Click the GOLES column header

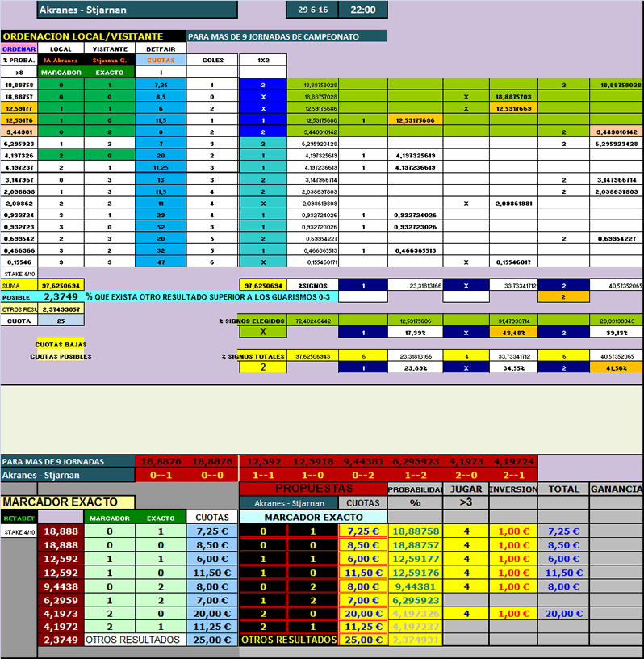(x=212, y=60)
